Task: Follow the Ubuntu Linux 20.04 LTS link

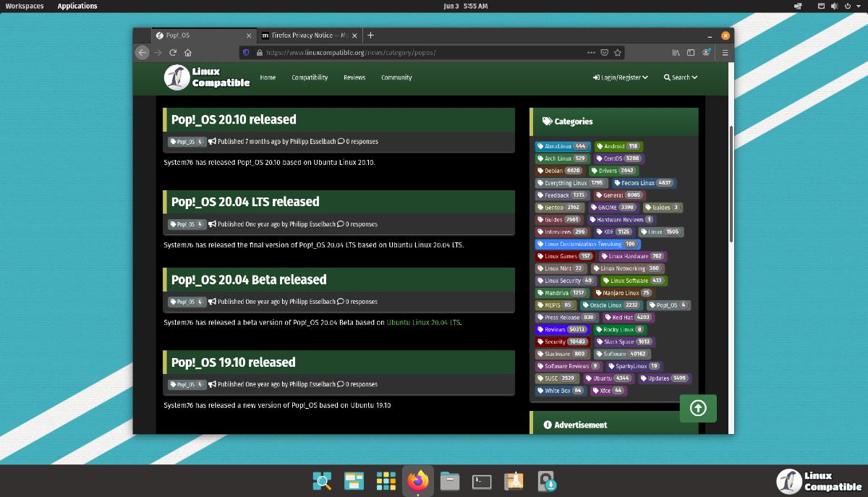Action: click(423, 323)
